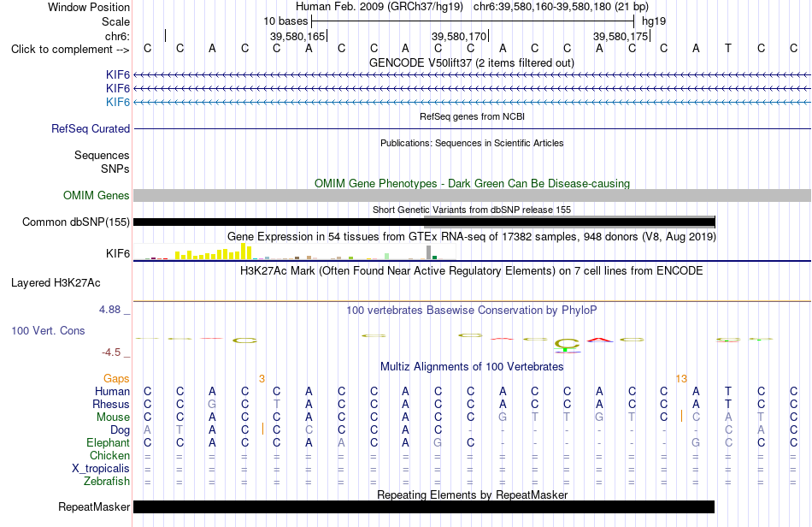Click '100 vertebrates Basewise Conservation by PhyloP' title
Screen dimensions: 812x527
tap(471, 311)
